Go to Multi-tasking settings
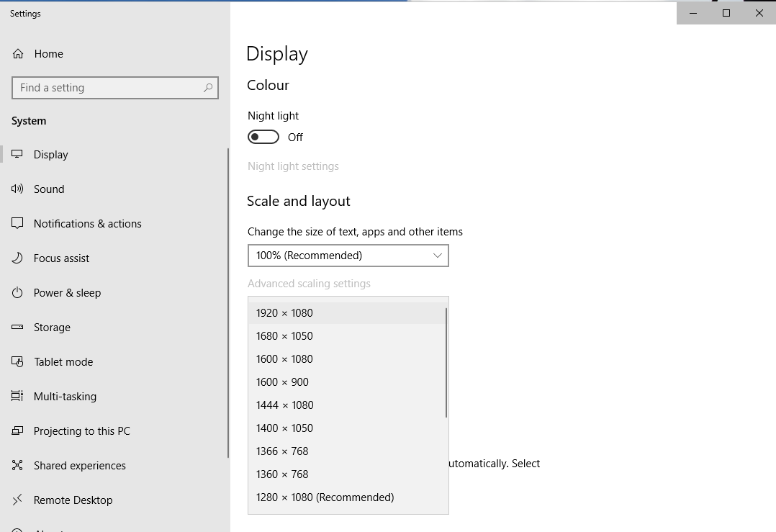 (x=65, y=396)
